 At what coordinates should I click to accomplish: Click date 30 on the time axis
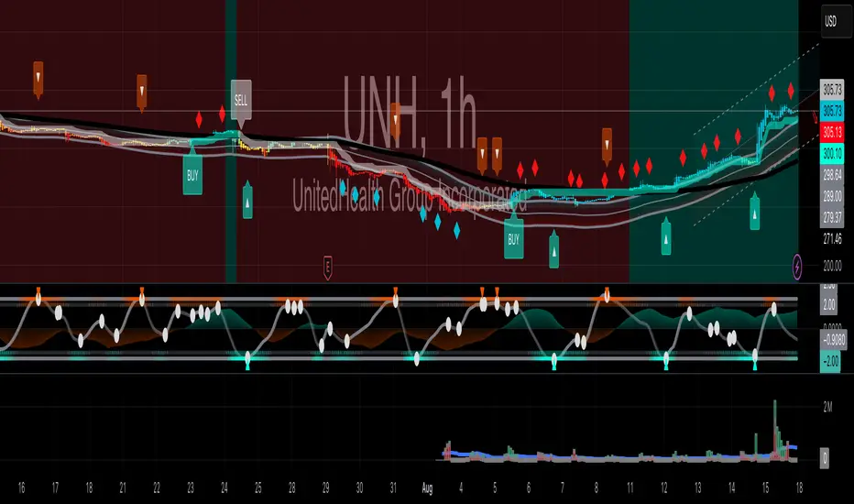tap(359, 488)
